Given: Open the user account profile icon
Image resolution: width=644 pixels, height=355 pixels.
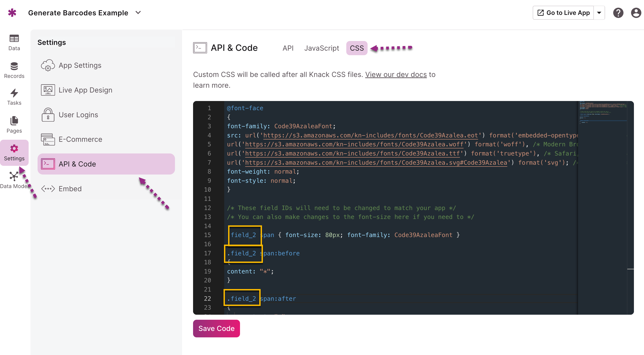Looking at the screenshot, I should pyautogui.click(x=636, y=13).
